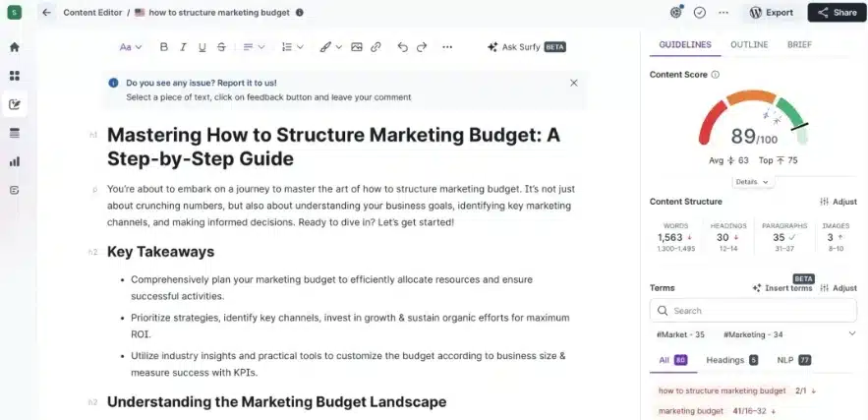This screenshot has width=868, height=420.
Task: Open the home icon in left sidebar
Action: 15,46
